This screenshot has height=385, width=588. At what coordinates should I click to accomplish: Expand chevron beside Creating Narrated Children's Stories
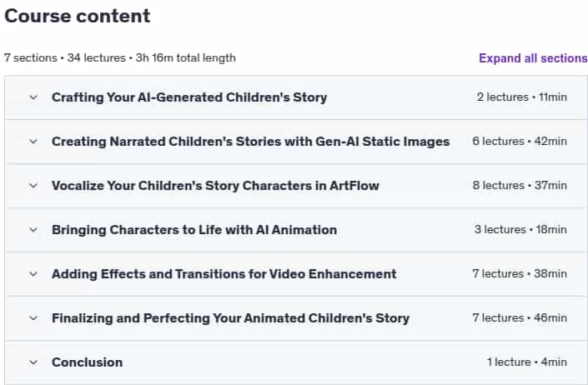click(33, 142)
